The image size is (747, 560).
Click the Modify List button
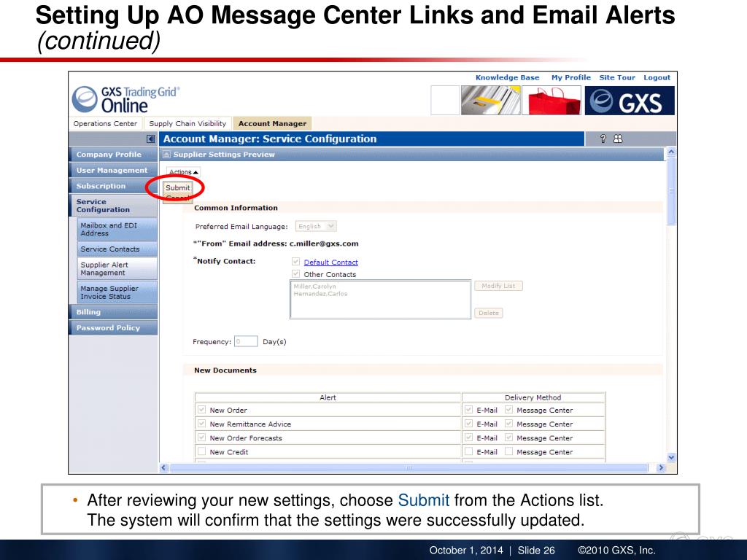pyautogui.click(x=498, y=286)
